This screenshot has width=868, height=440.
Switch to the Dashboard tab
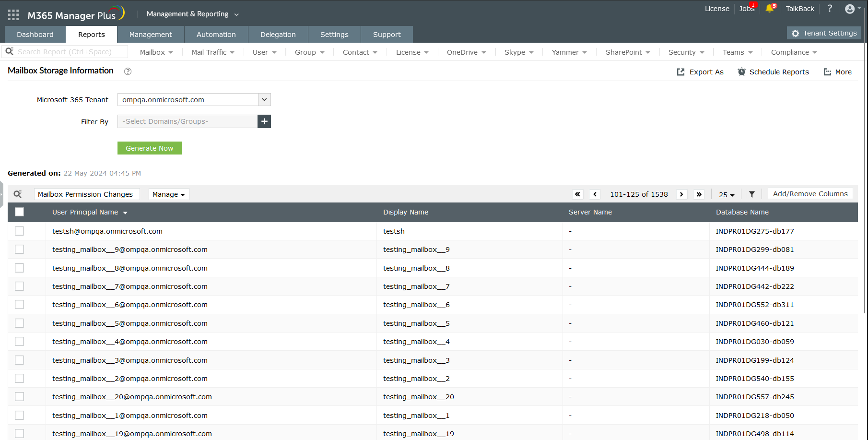pyautogui.click(x=35, y=35)
